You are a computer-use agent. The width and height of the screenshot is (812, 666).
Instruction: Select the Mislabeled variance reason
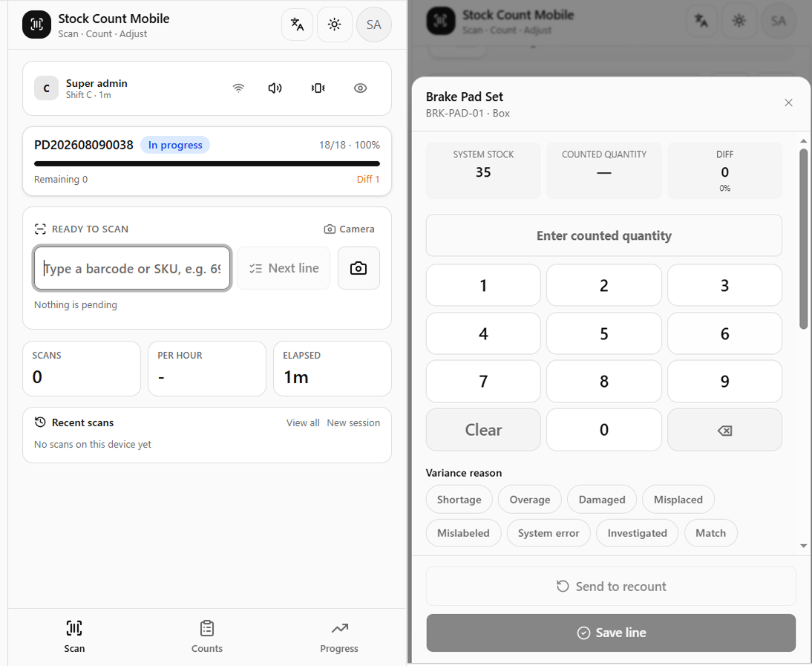pos(463,533)
